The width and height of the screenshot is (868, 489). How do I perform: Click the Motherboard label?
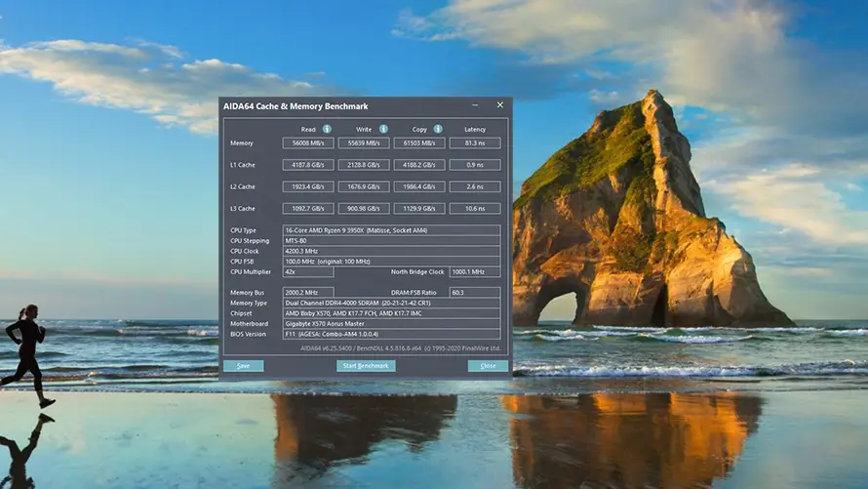[249, 324]
